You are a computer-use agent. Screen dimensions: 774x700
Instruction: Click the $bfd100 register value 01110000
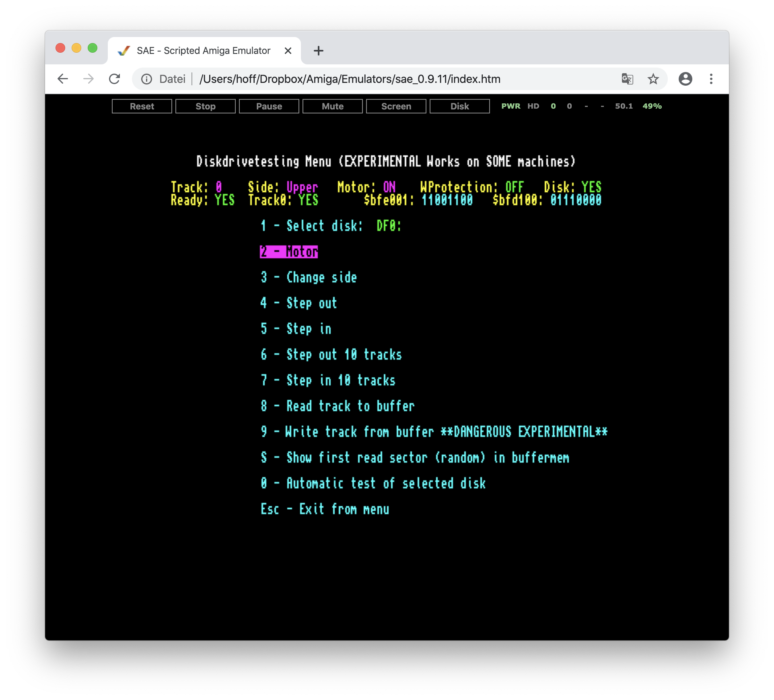(576, 200)
